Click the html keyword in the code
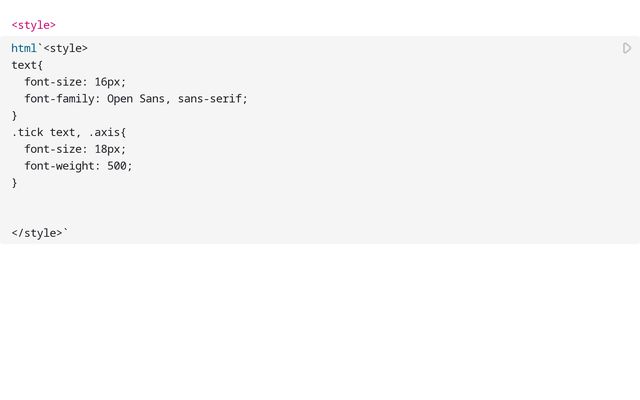 click(x=24, y=48)
